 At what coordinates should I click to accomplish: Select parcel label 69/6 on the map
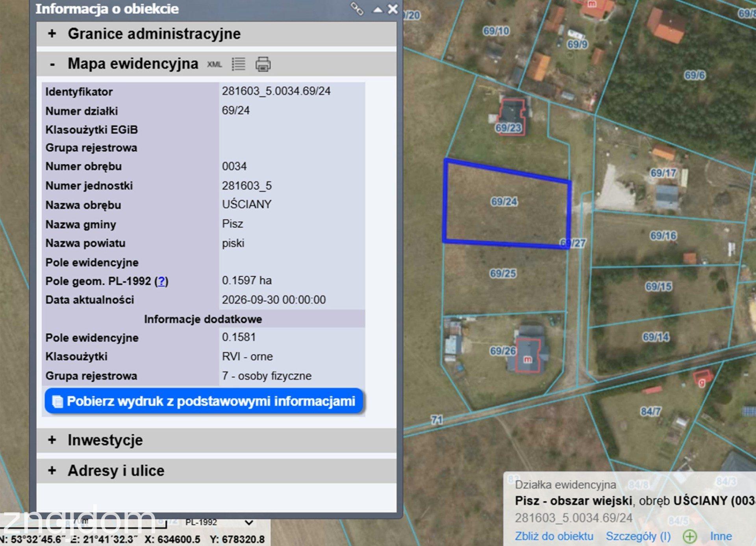coord(695,75)
